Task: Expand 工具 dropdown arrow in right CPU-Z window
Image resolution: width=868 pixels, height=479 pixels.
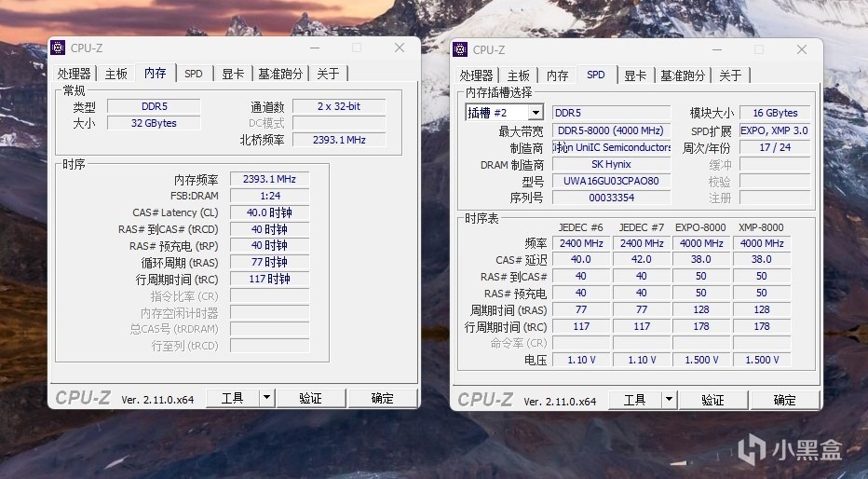Action: (670, 400)
